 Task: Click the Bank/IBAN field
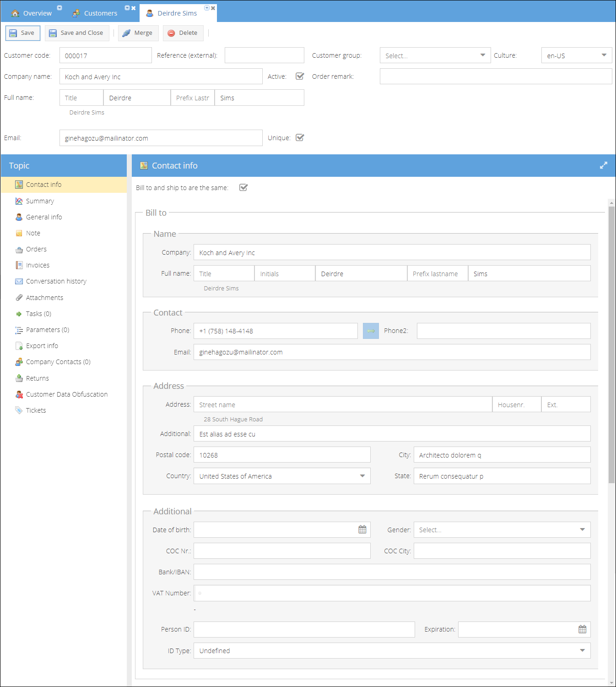point(392,572)
